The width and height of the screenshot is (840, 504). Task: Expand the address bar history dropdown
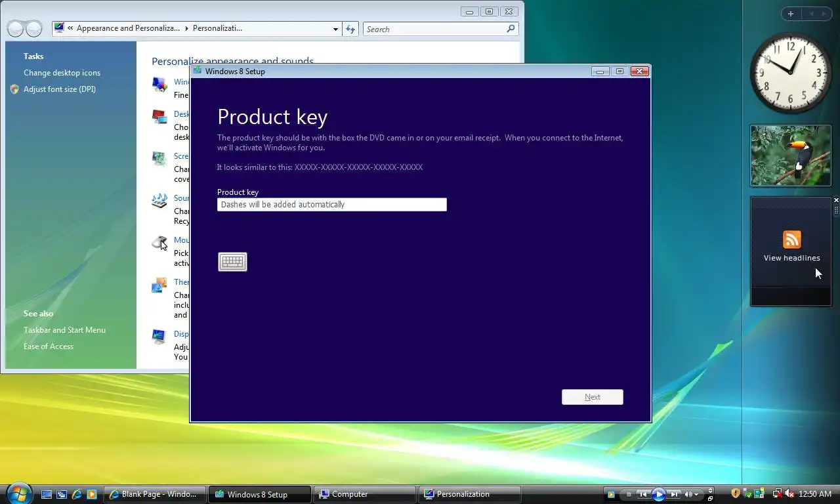point(335,29)
